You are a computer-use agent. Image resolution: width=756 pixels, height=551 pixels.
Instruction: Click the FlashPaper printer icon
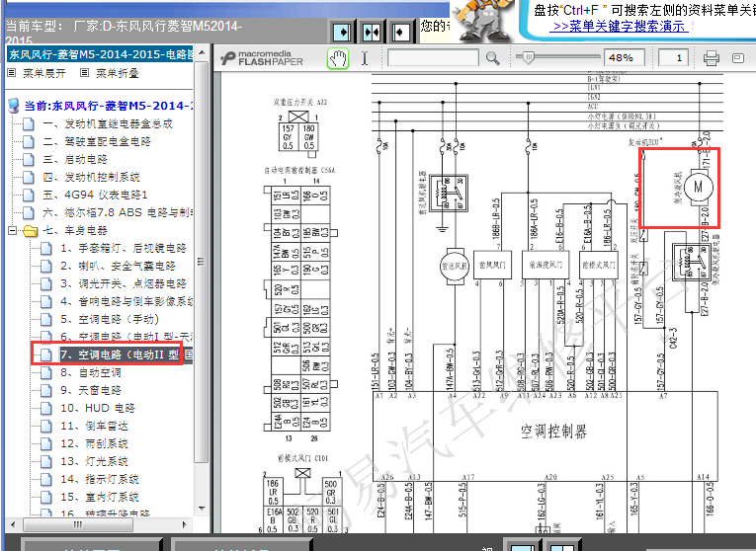(x=712, y=58)
